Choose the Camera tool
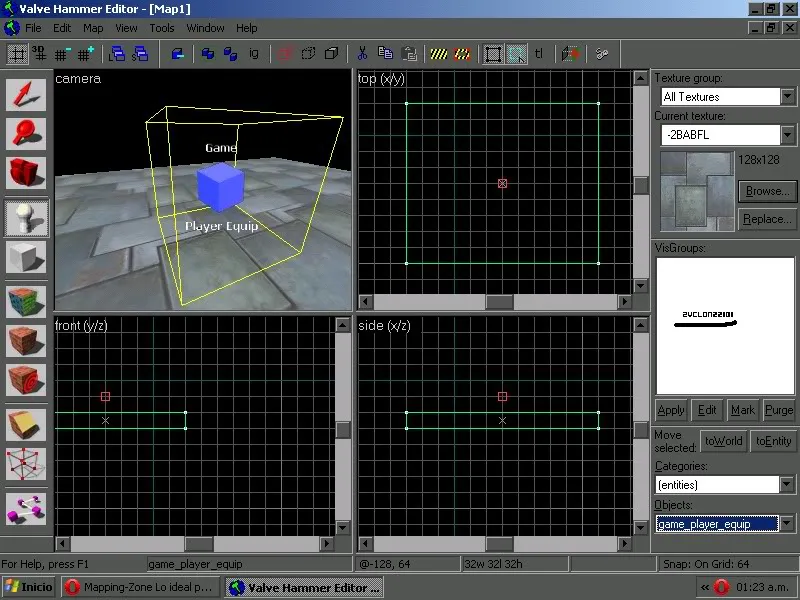The height and width of the screenshot is (600, 800). click(25, 173)
